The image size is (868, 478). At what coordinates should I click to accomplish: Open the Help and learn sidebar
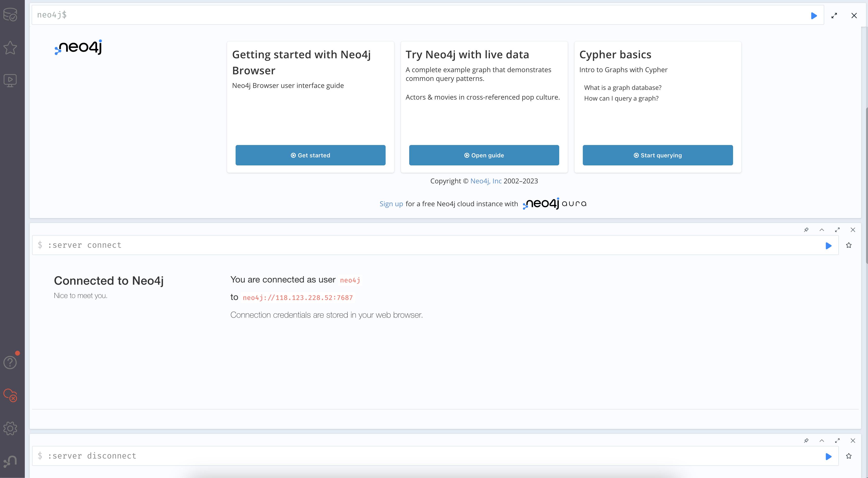[x=10, y=362]
